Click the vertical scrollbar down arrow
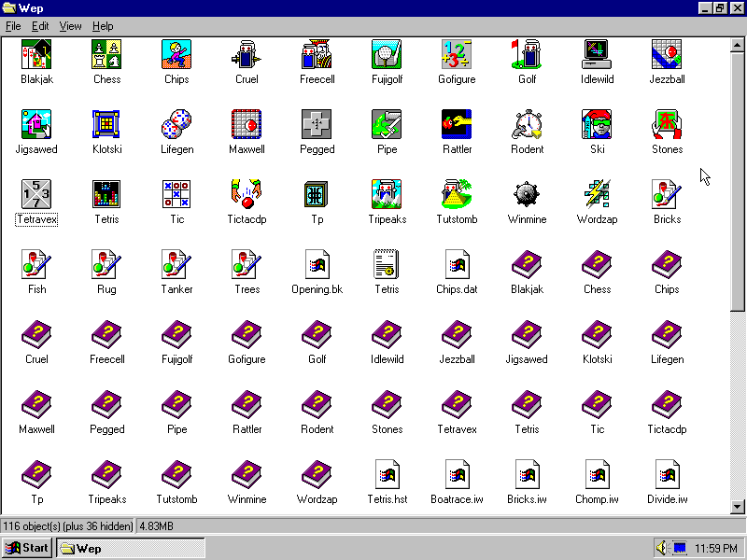 point(737,507)
